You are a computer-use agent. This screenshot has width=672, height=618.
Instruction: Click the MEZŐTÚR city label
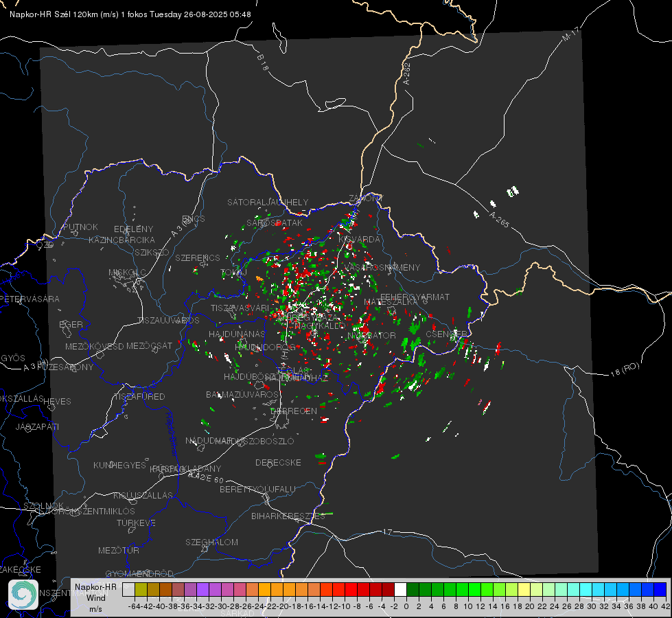(x=119, y=550)
